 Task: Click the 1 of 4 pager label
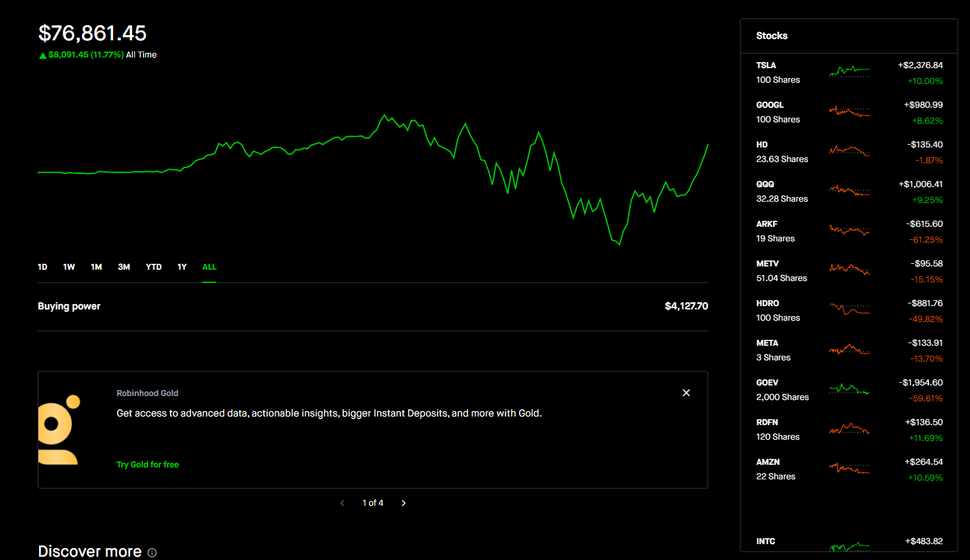(373, 503)
